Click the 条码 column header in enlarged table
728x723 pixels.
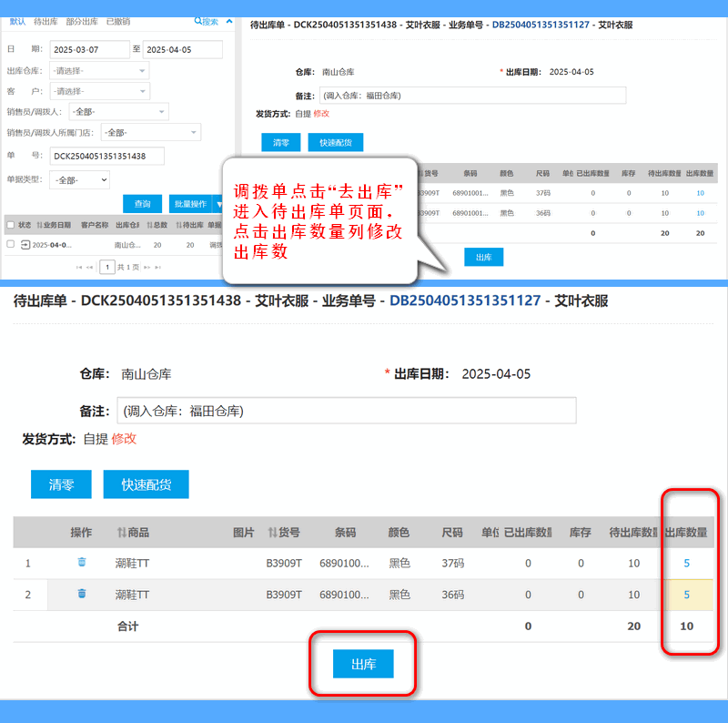coord(345,532)
